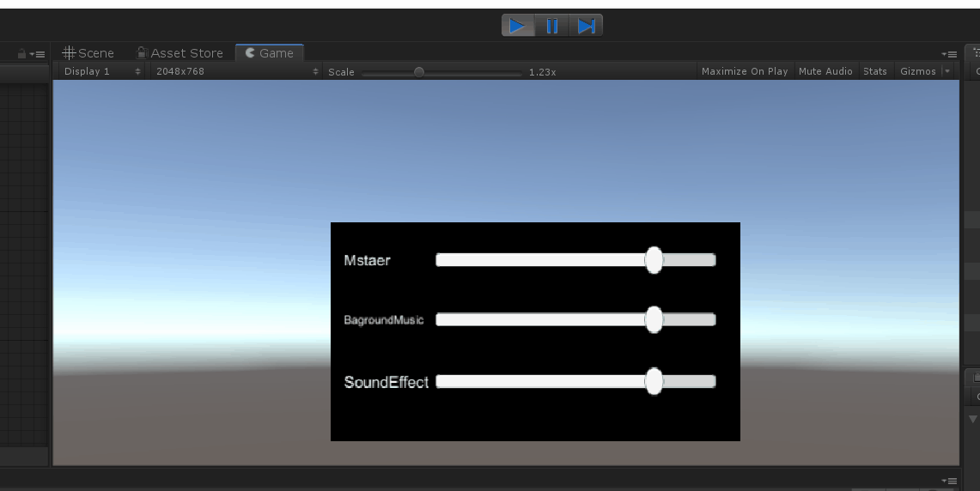The width and height of the screenshot is (980, 491).
Task: Click the left panel lock icon
Action: [x=21, y=54]
